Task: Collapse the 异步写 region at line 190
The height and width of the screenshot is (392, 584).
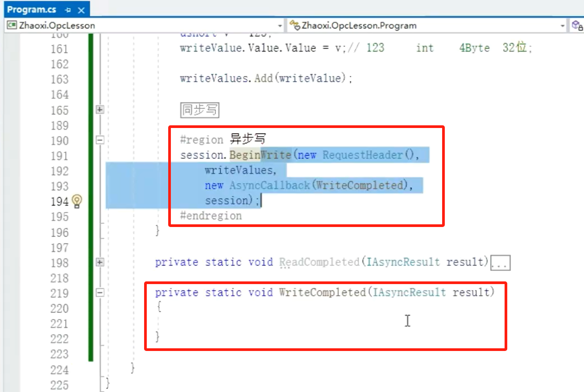Action: click(100, 140)
